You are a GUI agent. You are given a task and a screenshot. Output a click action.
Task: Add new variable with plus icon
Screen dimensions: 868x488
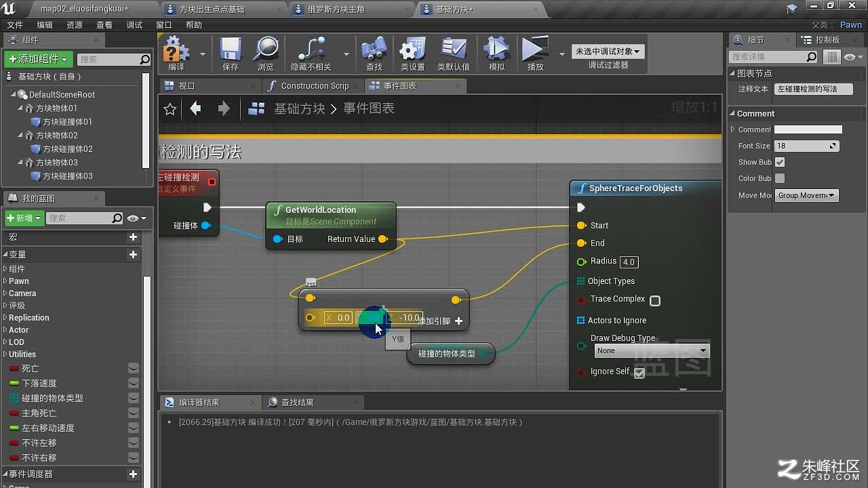coord(134,254)
